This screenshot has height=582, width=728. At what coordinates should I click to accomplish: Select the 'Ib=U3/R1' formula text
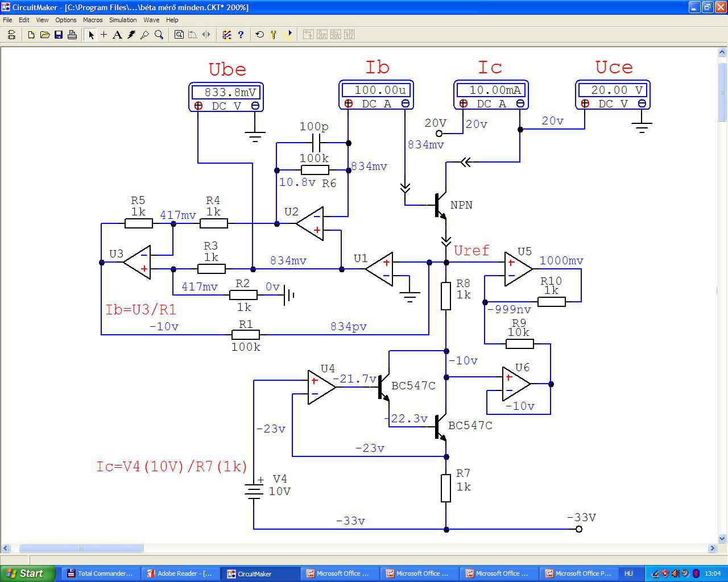tap(141, 310)
